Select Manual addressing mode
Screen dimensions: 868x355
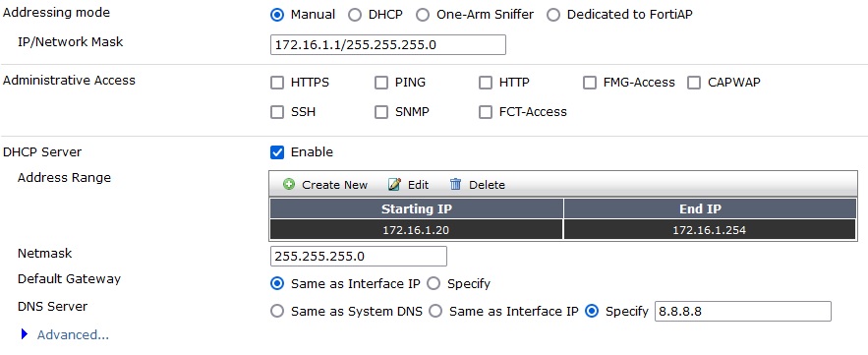[x=277, y=15]
